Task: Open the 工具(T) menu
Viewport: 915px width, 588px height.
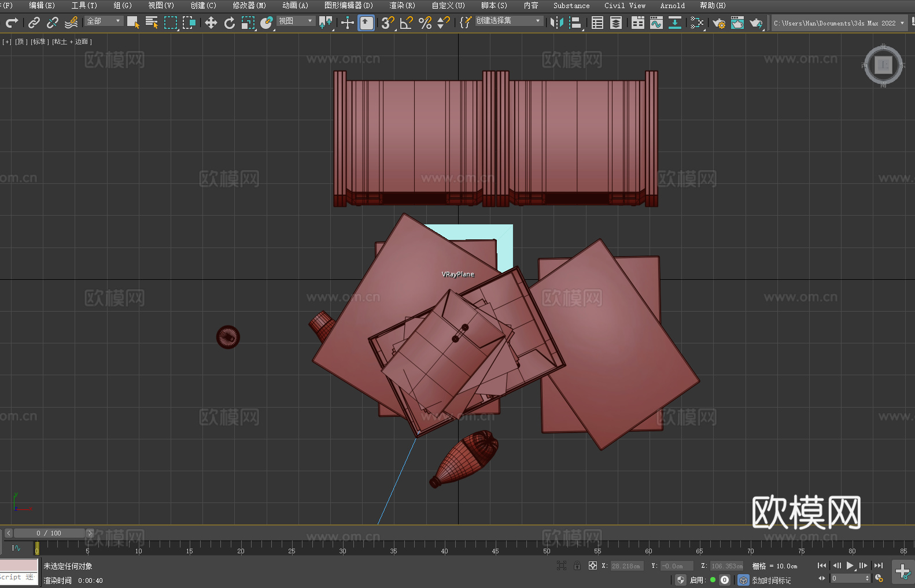Action: click(x=84, y=5)
